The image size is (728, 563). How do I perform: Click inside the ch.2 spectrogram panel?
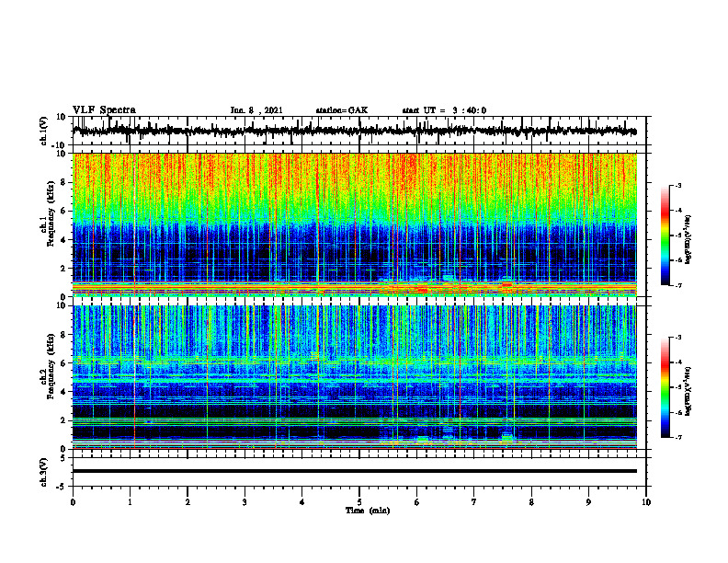tap(354, 377)
